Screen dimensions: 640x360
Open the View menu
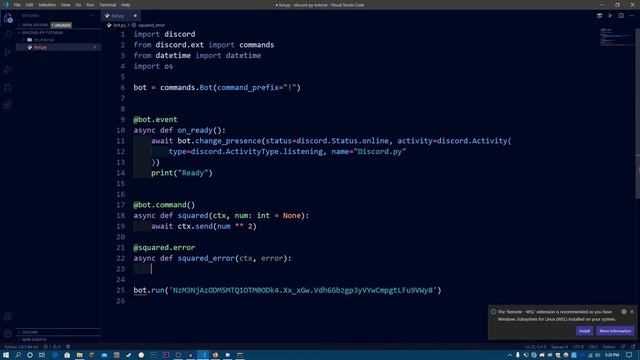point(65,5)
